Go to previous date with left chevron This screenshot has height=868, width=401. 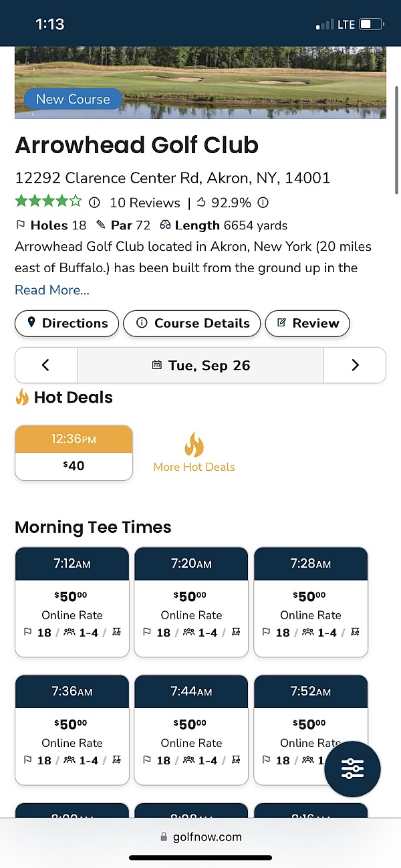[x=46, y=365]
